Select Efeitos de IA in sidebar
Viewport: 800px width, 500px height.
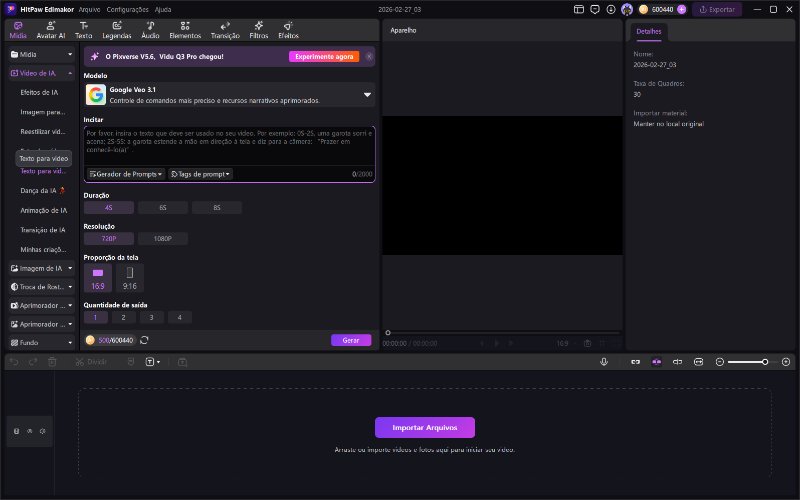(x=39, y=92)
